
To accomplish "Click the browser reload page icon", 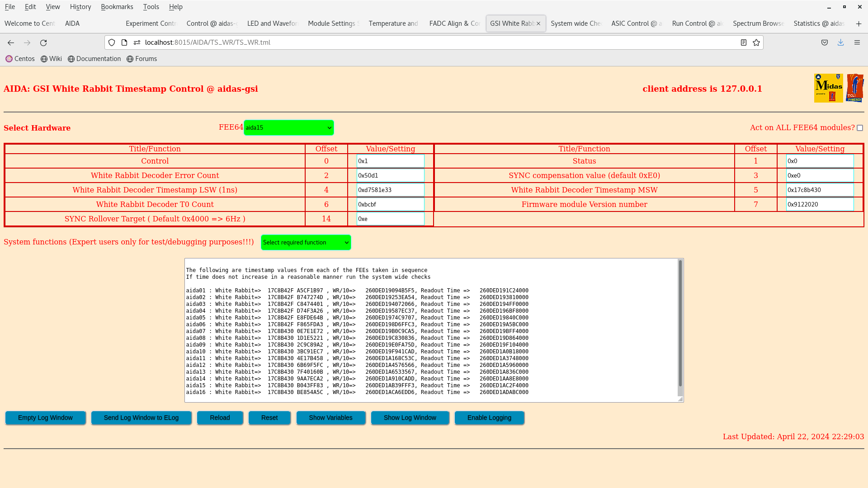I will click(43, 42).
